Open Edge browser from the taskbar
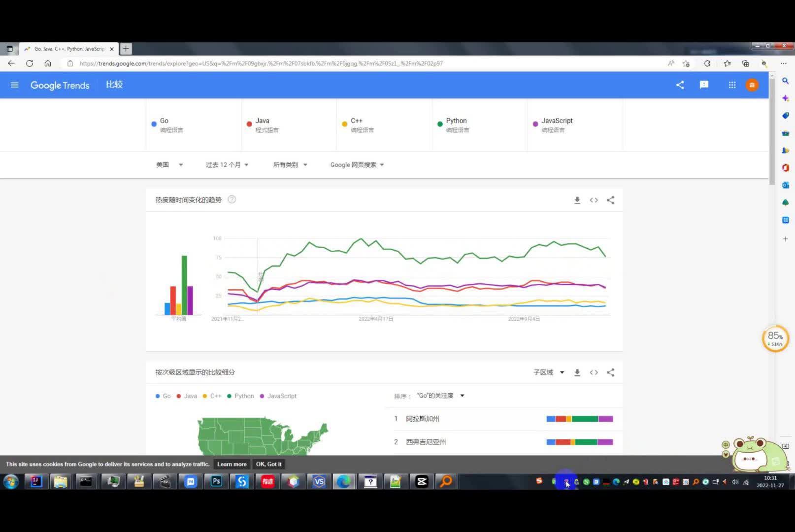795x532 pixels. [344, 481]
